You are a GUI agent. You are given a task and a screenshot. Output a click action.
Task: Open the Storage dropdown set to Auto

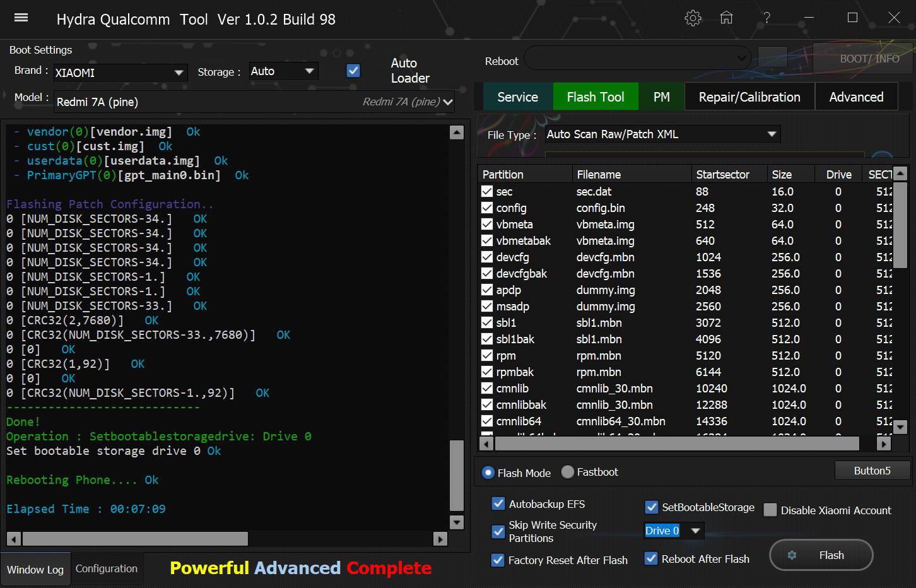(283, 71)
